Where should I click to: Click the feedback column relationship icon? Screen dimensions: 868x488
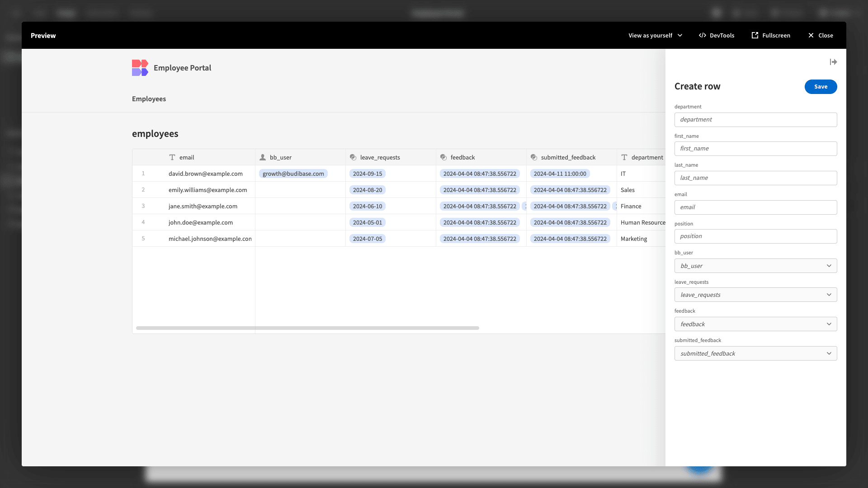click(x=443, y=157)
